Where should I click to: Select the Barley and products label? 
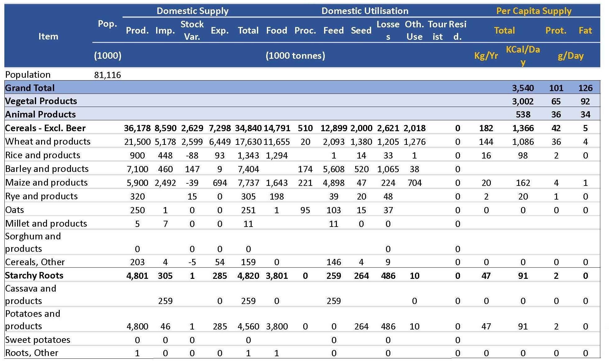coord(47,169)
